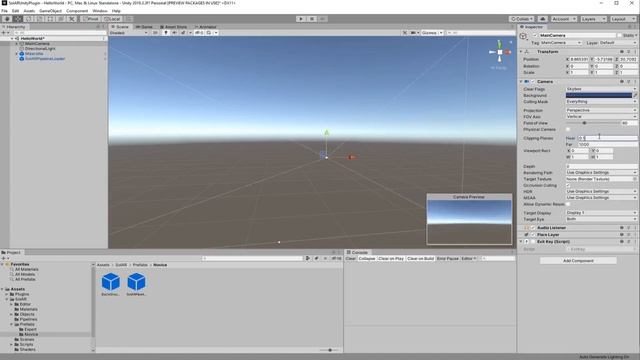Viewport: 640px width, 360px height.
Task: Open Transform component preset icon
Action: click(x=629, y=52)
